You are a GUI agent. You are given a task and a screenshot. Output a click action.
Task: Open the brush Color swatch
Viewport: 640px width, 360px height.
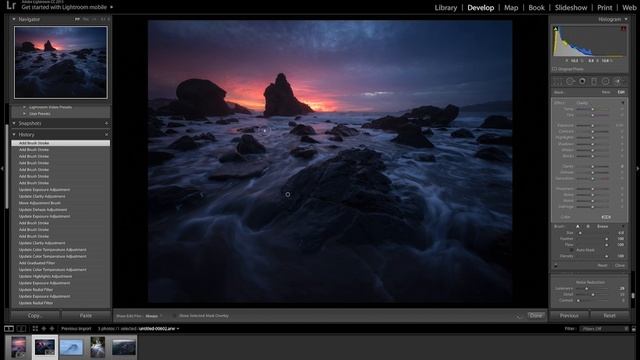[x=606, y=217]
